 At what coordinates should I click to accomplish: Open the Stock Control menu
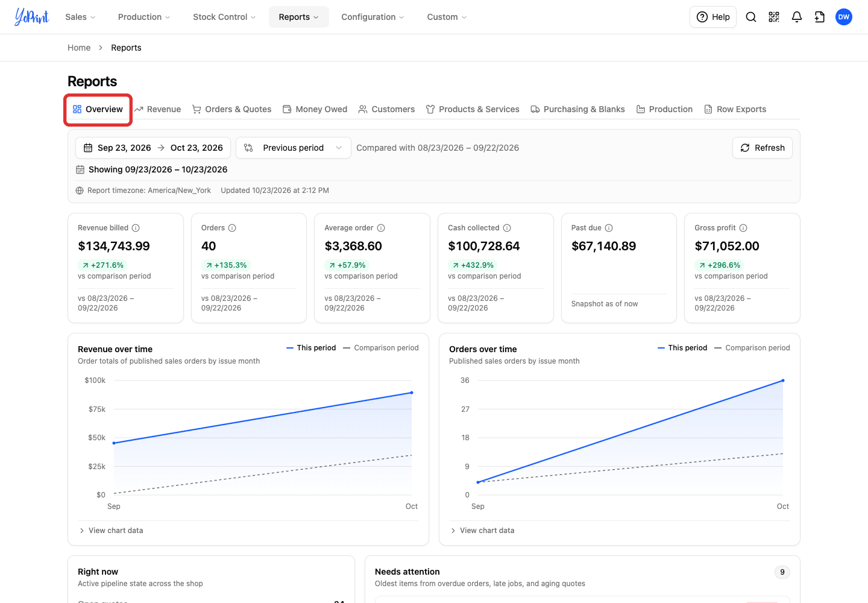tap(224, 17)
